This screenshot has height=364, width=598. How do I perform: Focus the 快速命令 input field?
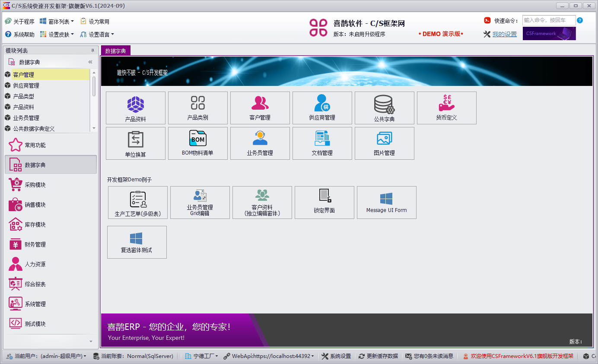549,20
